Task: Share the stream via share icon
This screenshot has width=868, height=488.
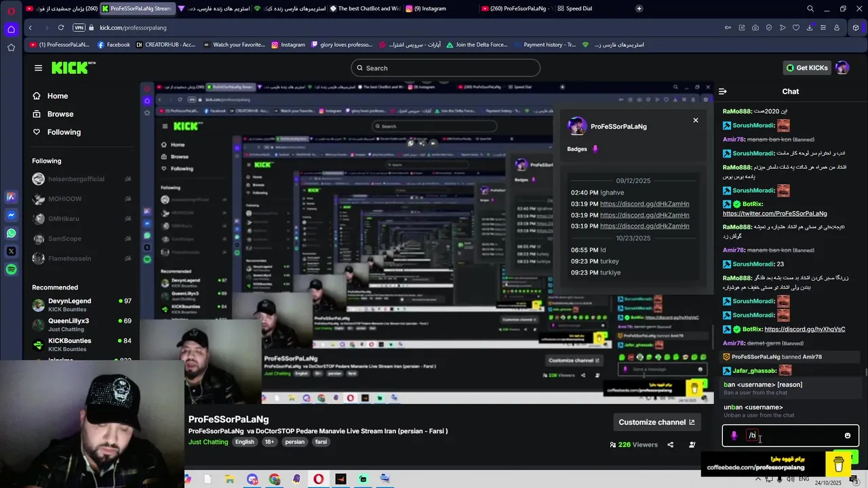Action: pos(671,445)
